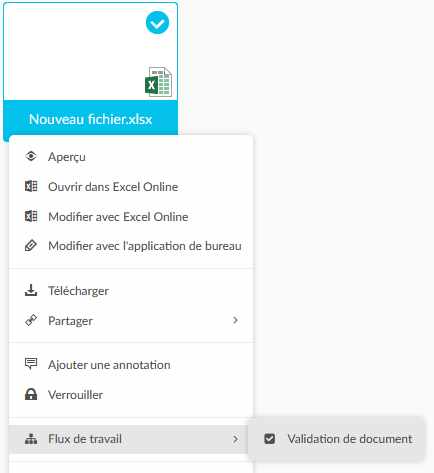Click the Excel icon beside Ouvrir dans Excel Online
Screen dimensions: 434x473
pyautogui.click(x=31, y=186)
